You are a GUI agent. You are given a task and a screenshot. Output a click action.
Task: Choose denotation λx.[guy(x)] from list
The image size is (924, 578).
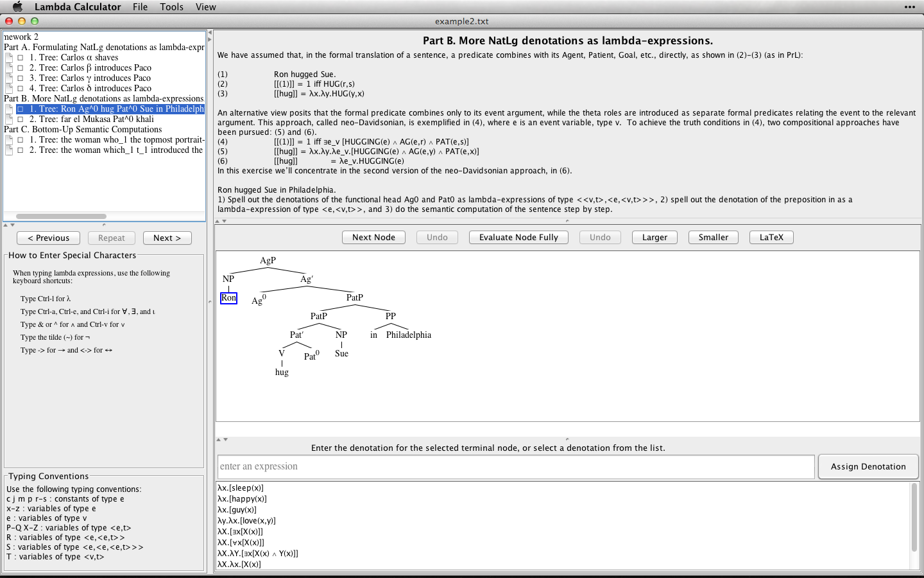click(237, 510)
